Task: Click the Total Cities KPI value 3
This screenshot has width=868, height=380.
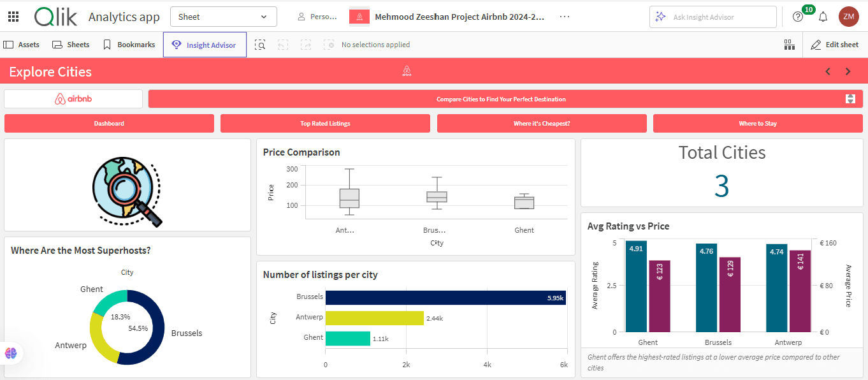Action: pos(721,186)
